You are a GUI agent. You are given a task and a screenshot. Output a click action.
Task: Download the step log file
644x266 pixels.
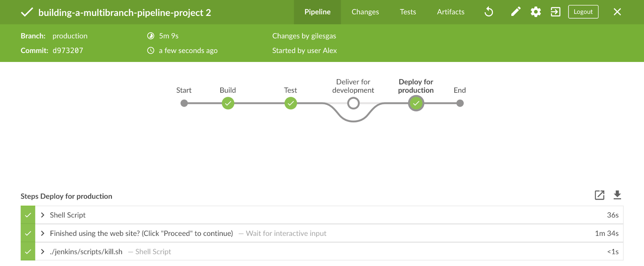point(617,195)
